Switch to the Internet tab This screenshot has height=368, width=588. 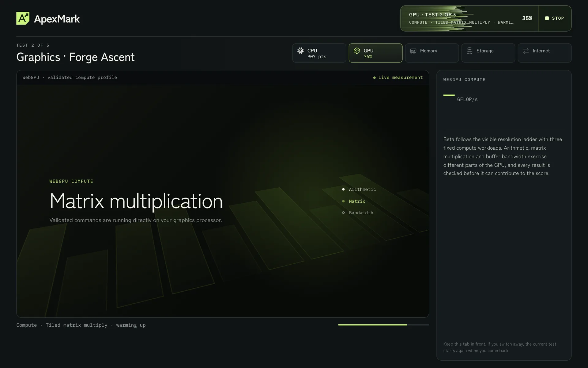(545, 53)
